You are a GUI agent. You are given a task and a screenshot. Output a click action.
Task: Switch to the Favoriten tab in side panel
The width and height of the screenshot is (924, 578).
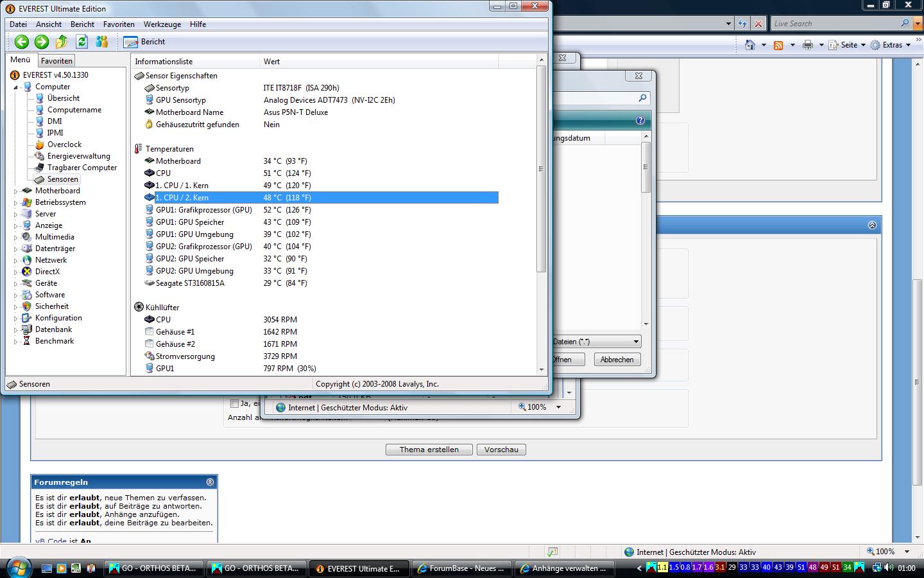[56, 61]
